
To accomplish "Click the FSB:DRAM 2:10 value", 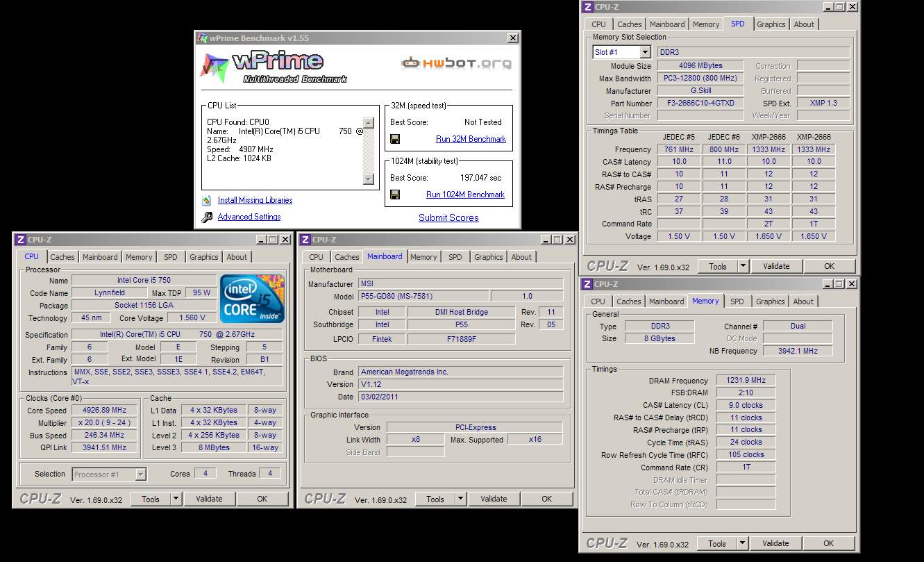I will point(746,393).
